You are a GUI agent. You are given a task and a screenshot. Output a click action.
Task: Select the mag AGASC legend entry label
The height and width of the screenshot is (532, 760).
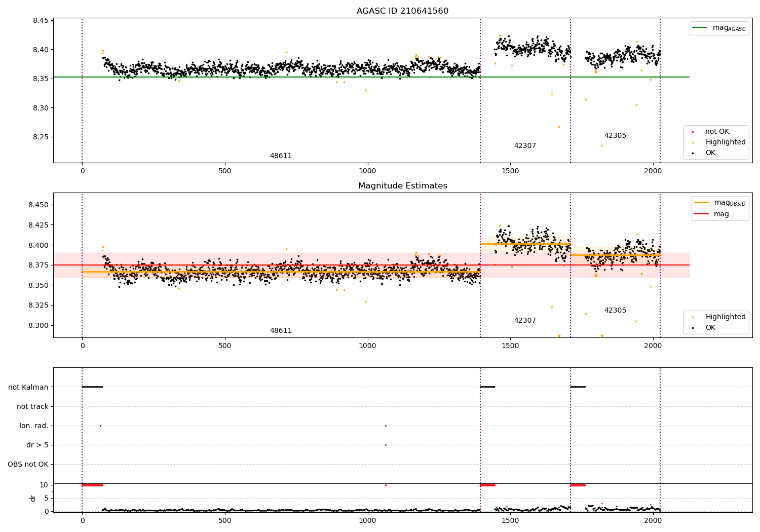pyautogui.click(x=729, y=28)
